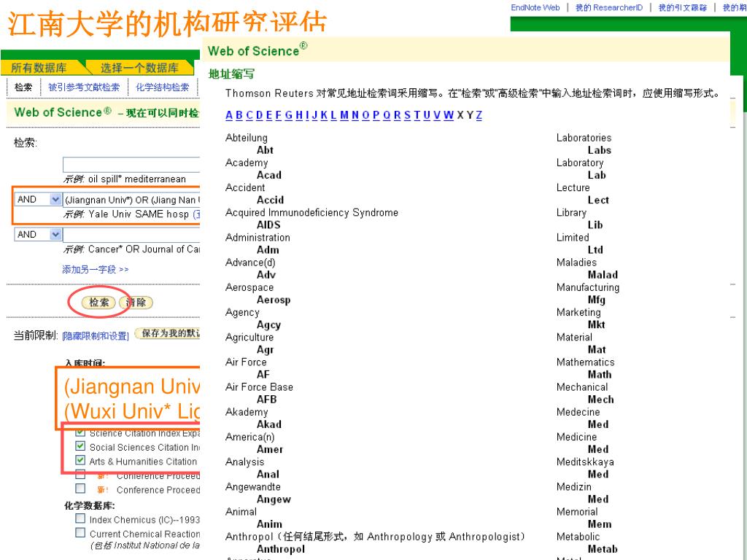Open the 被引参考文献检索 tab
Viewport: 747px width, 560px height.
(x=84, y=87)
